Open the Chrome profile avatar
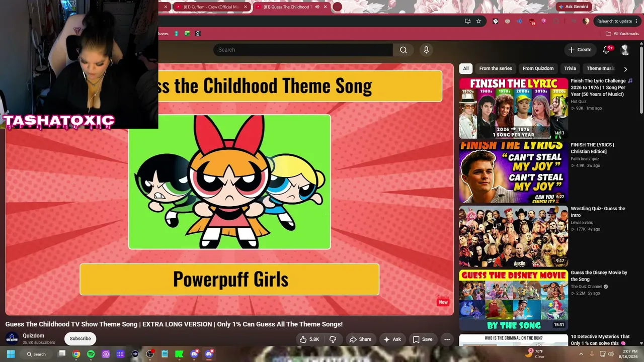Viewport: 644px width, 362px height. pos(586,21)
